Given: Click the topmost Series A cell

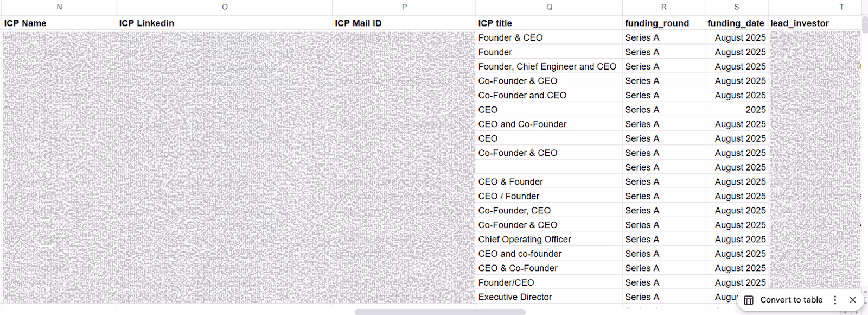Looking at the screenshot, I should point(641,37).
